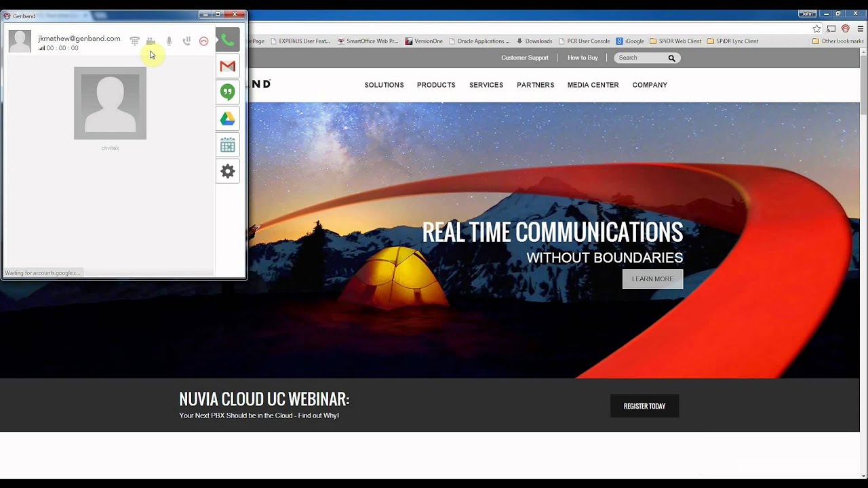Put the call on hold
This screenshot has height=488, width=868.
(186, 41)
